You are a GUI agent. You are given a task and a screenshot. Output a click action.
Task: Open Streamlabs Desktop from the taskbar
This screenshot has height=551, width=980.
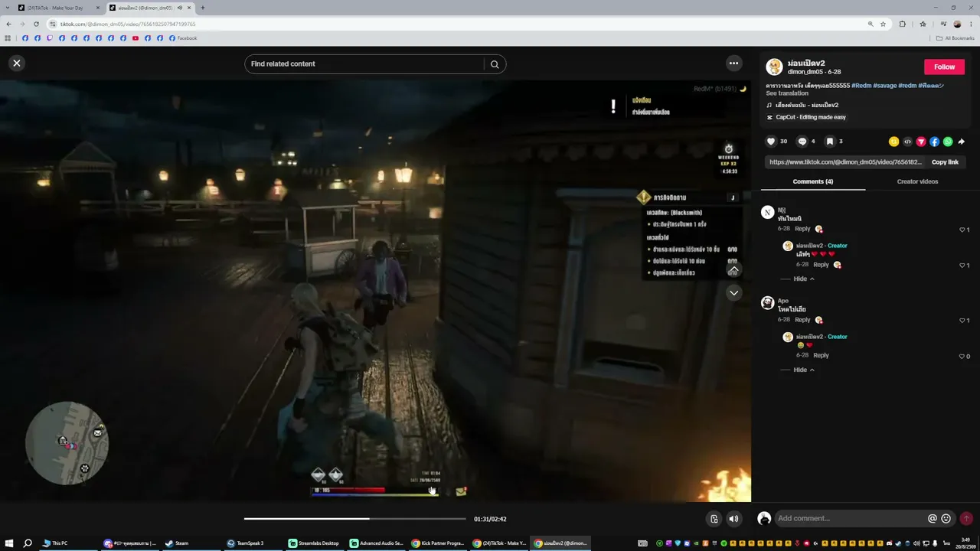[314, 543]
